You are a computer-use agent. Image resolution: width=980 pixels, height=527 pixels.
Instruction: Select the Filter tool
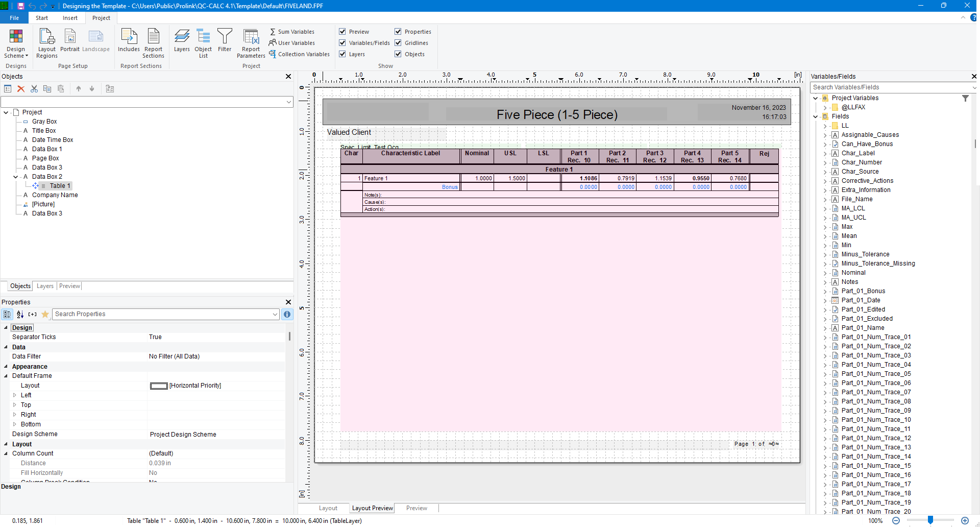coord(225,41)
